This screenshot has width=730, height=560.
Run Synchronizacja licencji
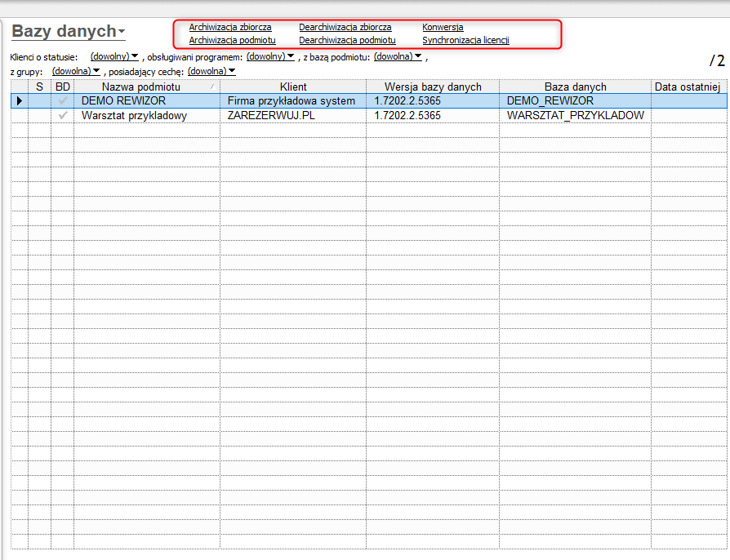click(x=465, y=40)
